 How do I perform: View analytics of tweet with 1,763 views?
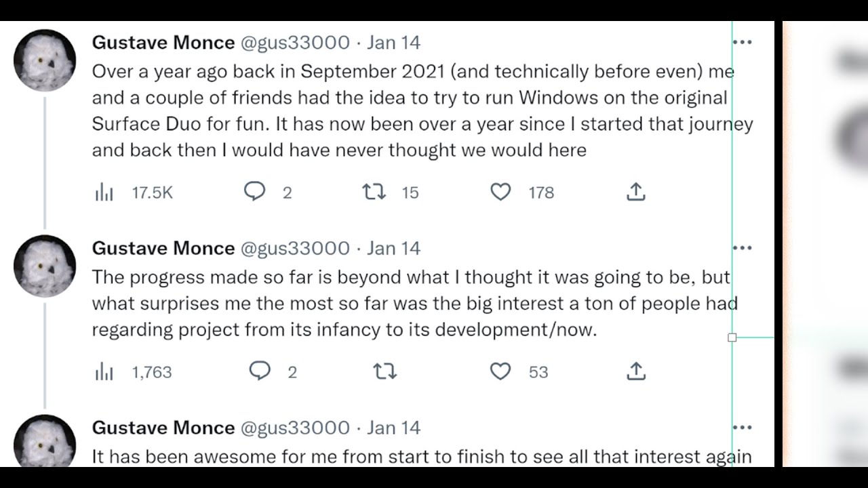coord(104,372)
